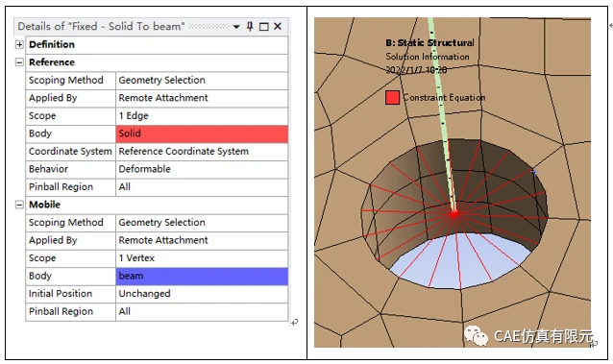This screenshot has height=364, width=613.
Task: Collapse the Reference section
Action: coord(19,62)
